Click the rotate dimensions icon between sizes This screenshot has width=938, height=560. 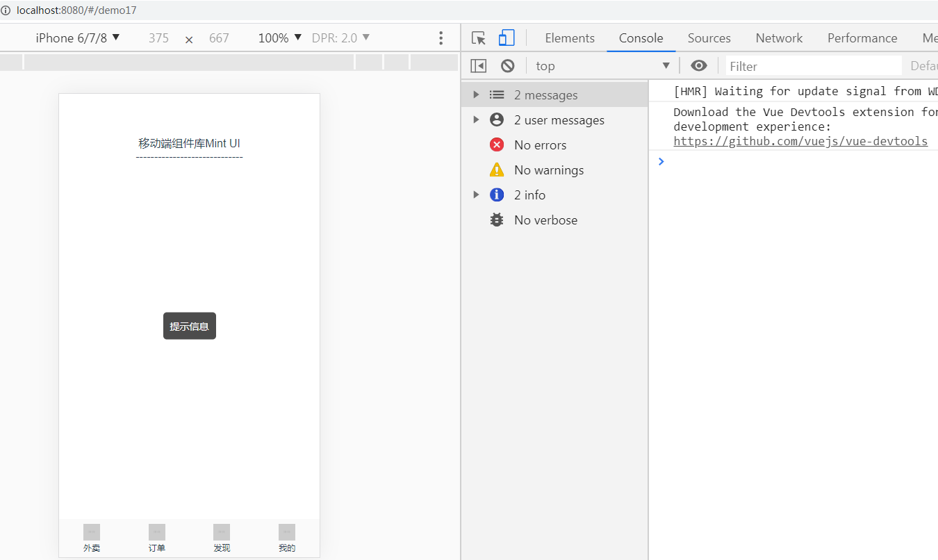pos(189,40)
